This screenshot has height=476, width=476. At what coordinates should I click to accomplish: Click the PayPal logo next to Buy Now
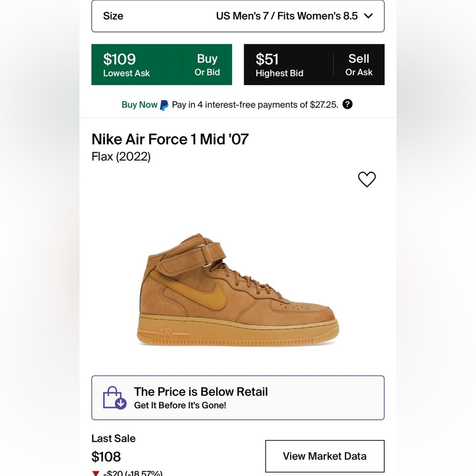click(x=163, y=104)
